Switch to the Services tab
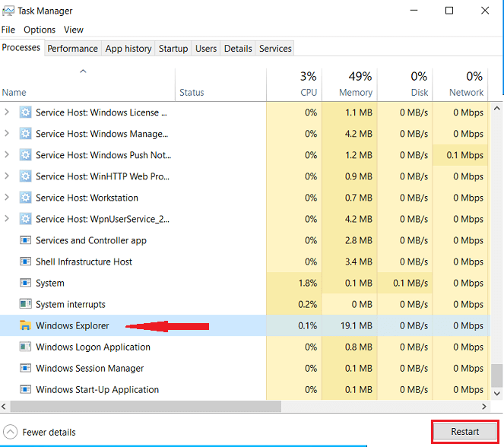This screenshot has height=447, width=504. tap(275, 49)
